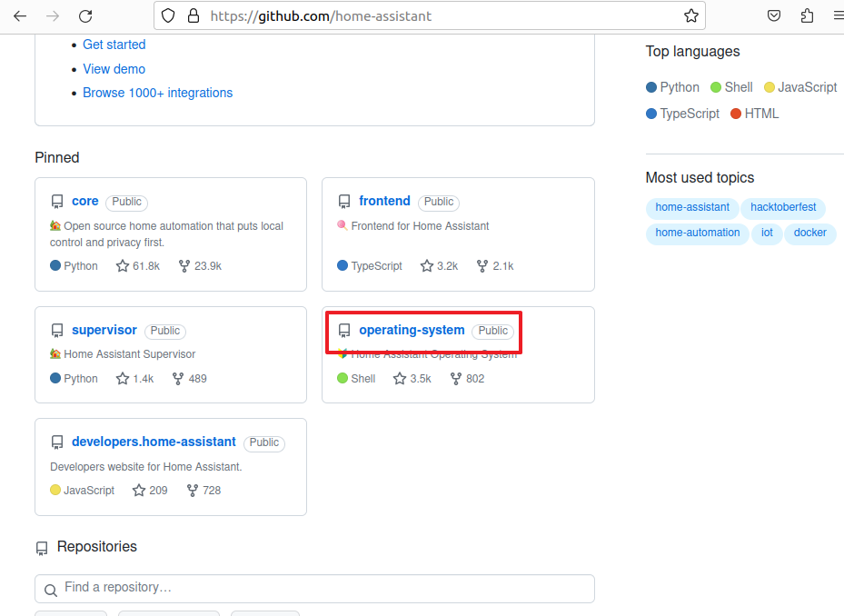The height and width of the screenshot is (616, 844).
Task: Click the star icon on developers.home-assistant card
Action: pyautogui.click(x=139, y=490)
